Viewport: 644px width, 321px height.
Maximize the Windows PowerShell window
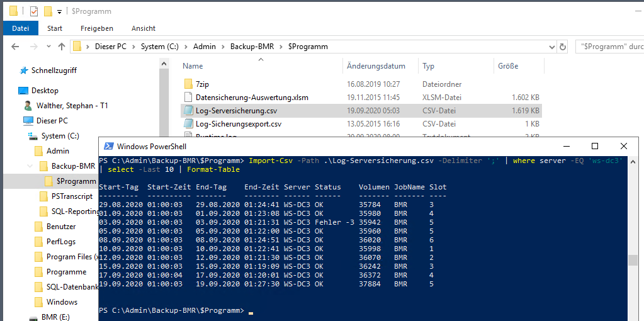tap(595, 146)
